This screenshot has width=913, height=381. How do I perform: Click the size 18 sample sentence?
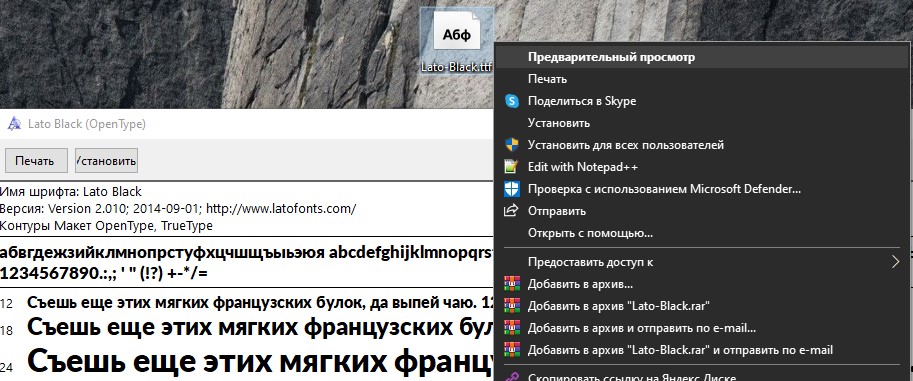pyautogui.click(x=261, y=327)
